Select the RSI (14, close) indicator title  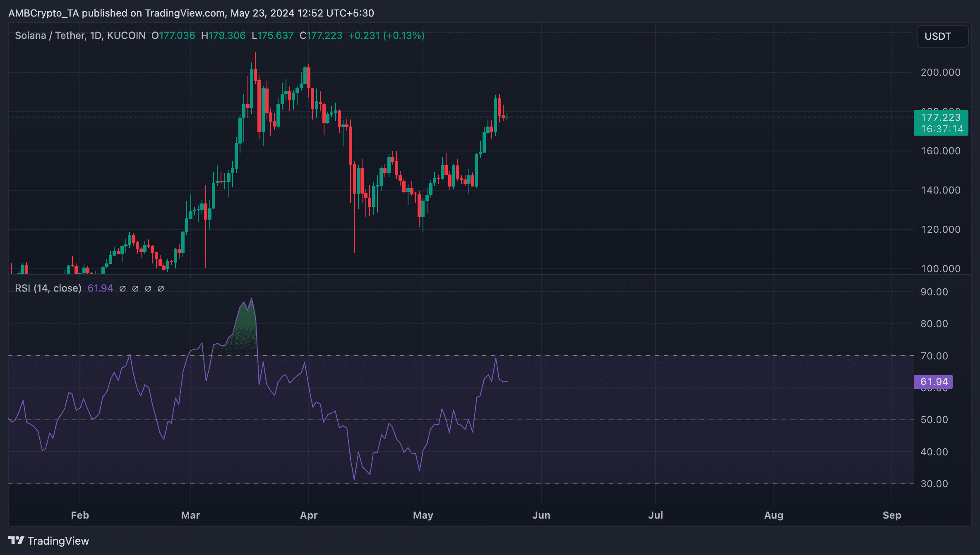click(x=48, y=288)
